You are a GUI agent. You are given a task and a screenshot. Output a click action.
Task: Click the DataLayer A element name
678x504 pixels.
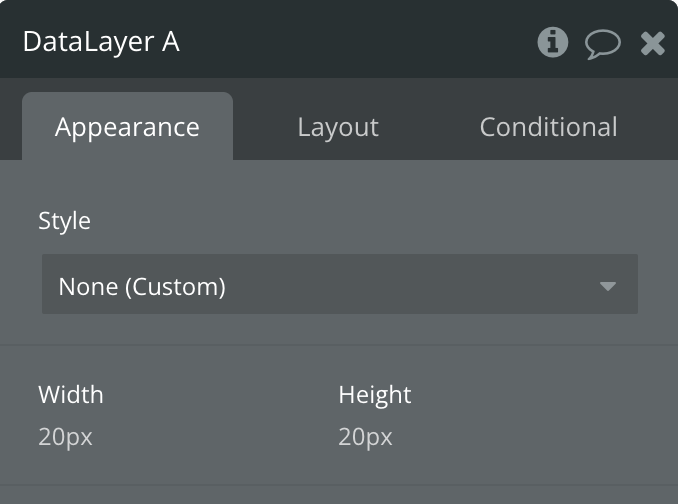101,42
